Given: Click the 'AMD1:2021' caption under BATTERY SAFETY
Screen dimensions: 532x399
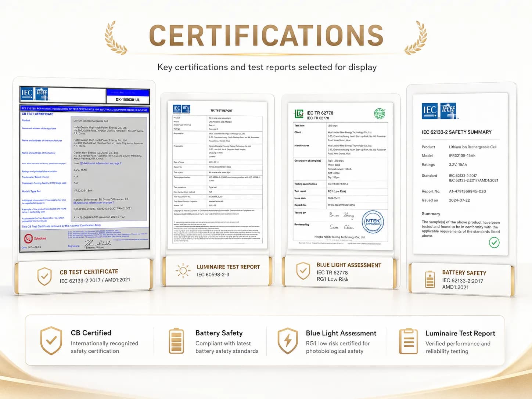Looking at the screenshot, I should point(455,287).
